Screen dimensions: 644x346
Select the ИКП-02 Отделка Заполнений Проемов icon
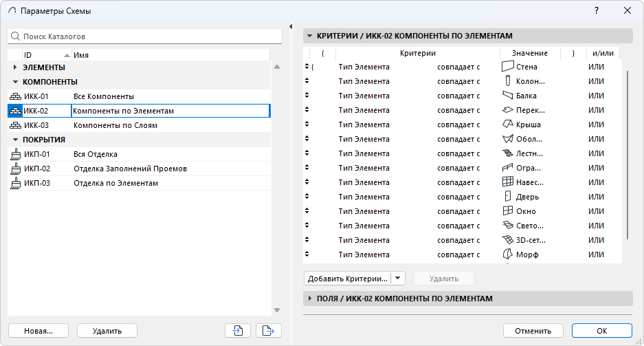[15, 169]
